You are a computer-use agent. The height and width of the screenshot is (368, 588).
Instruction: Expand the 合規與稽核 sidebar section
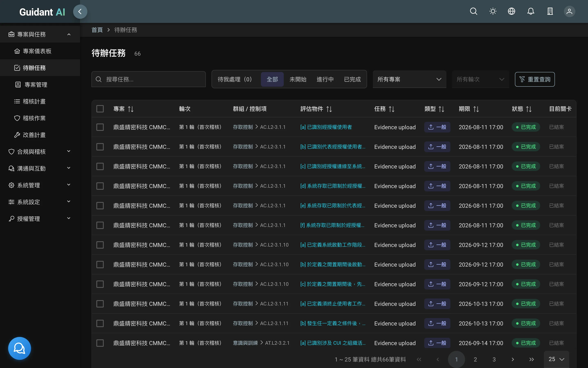coord(40,152)
